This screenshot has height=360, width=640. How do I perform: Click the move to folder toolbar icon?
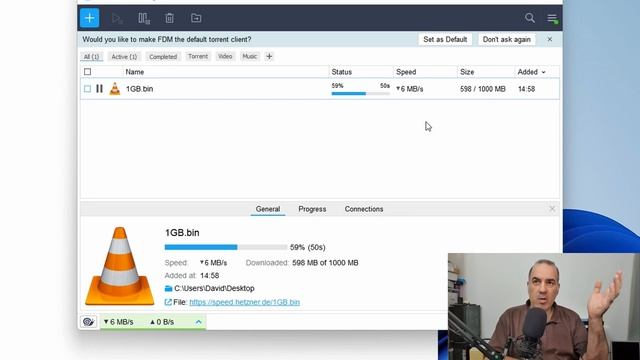click(196, 18)
